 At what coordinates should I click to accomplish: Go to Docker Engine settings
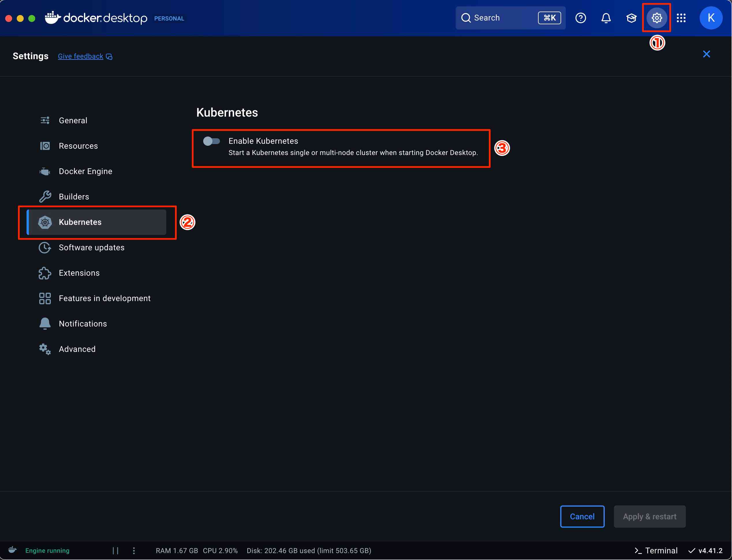[85, 171]
